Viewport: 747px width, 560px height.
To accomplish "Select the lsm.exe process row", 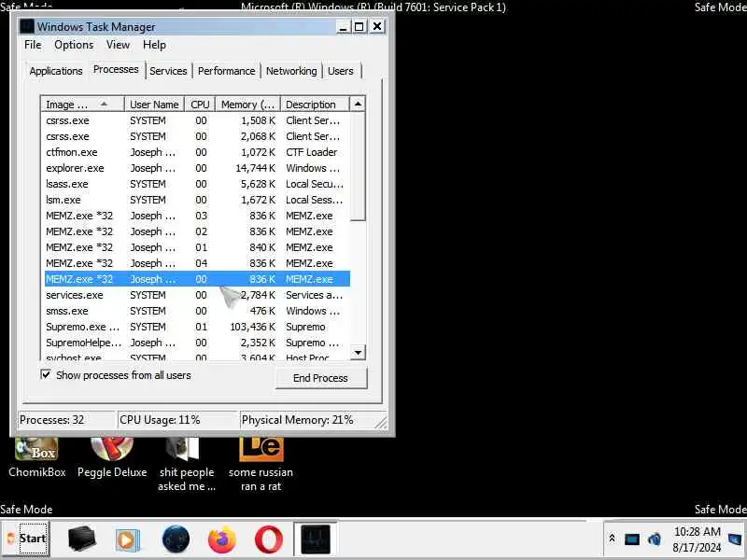I will [x=197, y=200].
